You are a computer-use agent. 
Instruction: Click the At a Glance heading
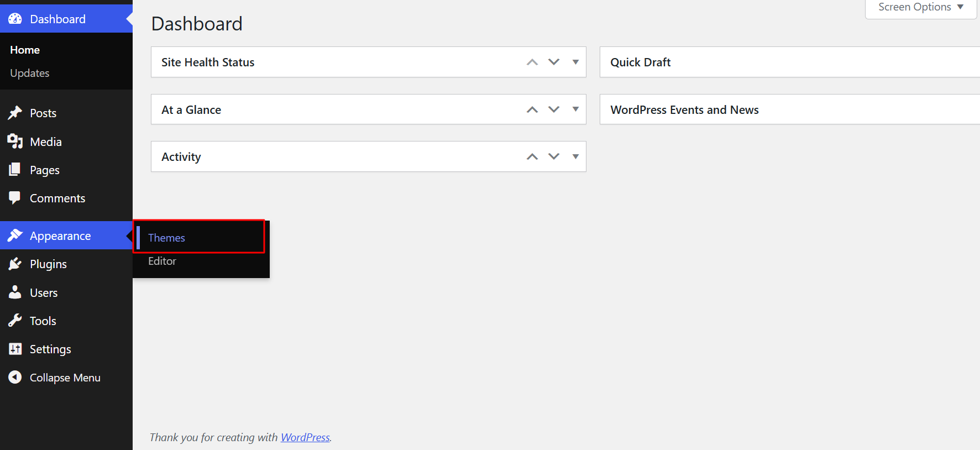click(x=191, y=110)
